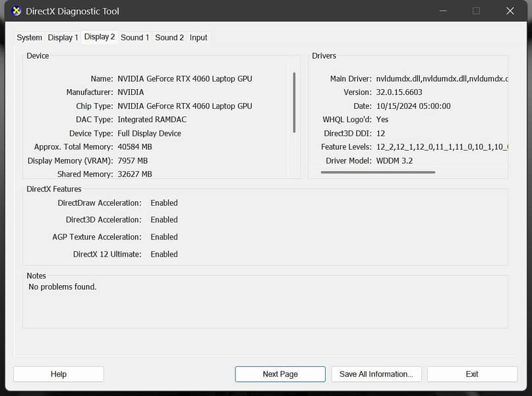The width and height of the screenshot is (532, 396).
Task: Open the Sound 2 tab
Action: point(169,38)
